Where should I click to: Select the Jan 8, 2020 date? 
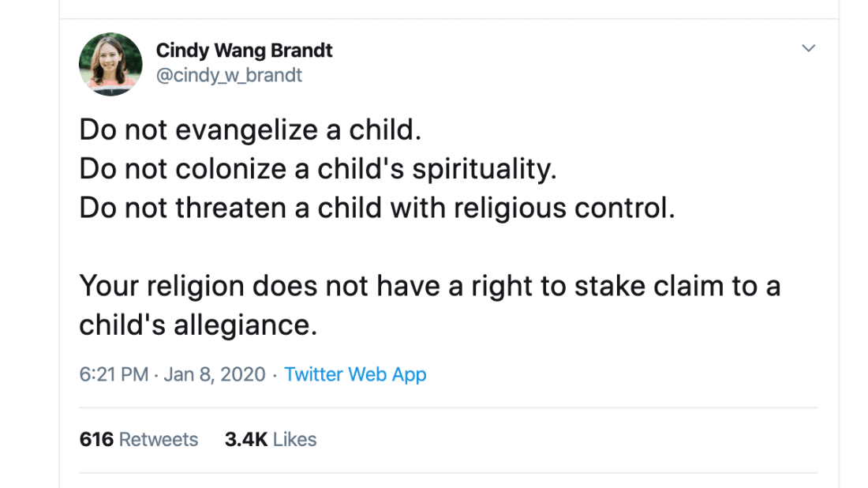point(214,374)
